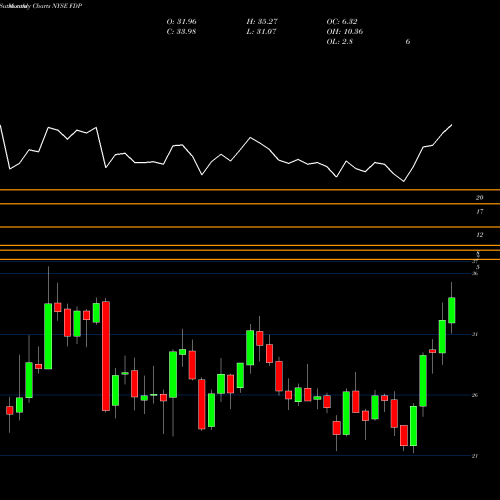The image size is (500, 500).
Task: Click the orange level label 20
Action: tap(479, 198)
